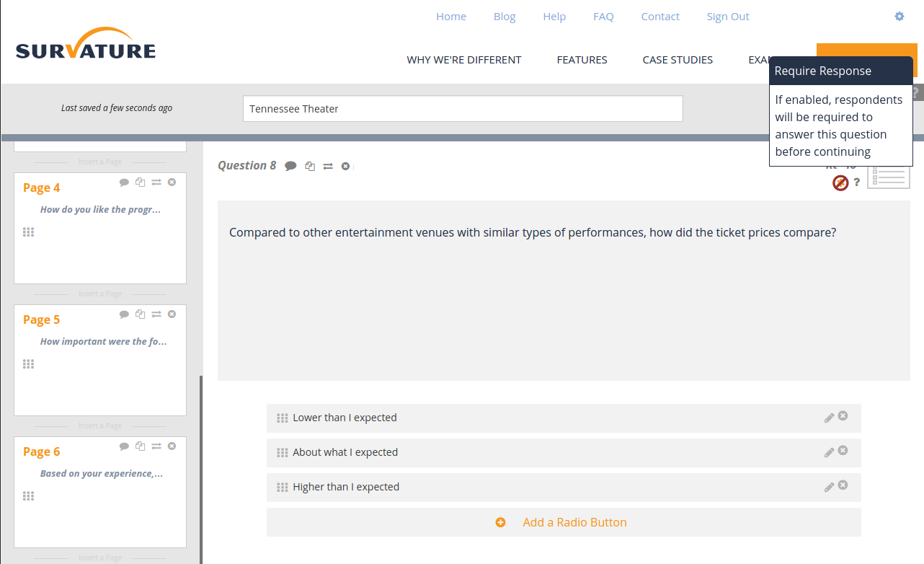The height and width of the screenshot is (564, 924).
Task: Open the settings gear icon
Action: (x=899, y=16)
